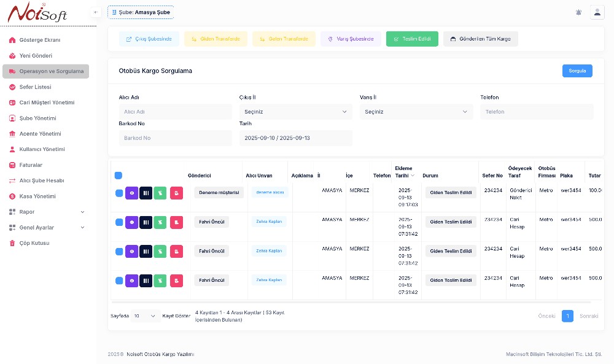Click the purple view icon in the first row
This screenshot has width=614, height=364.
pyautogui.click(x=132, y=193)
